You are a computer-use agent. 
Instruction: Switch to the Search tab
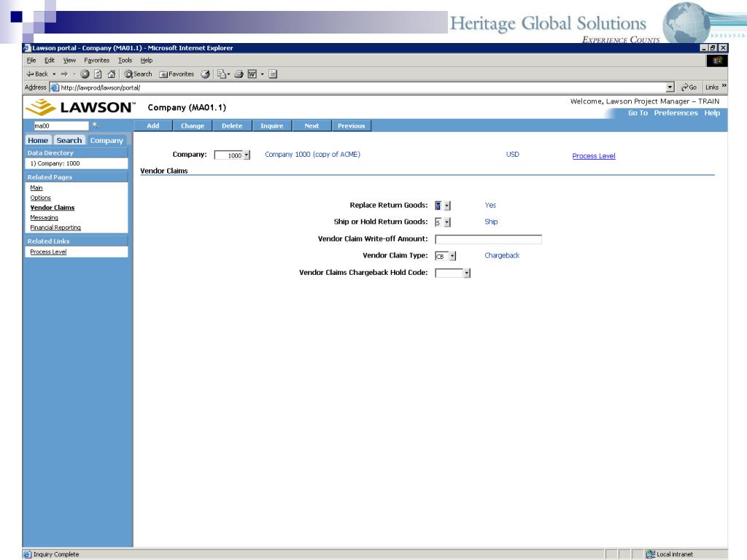69,141
